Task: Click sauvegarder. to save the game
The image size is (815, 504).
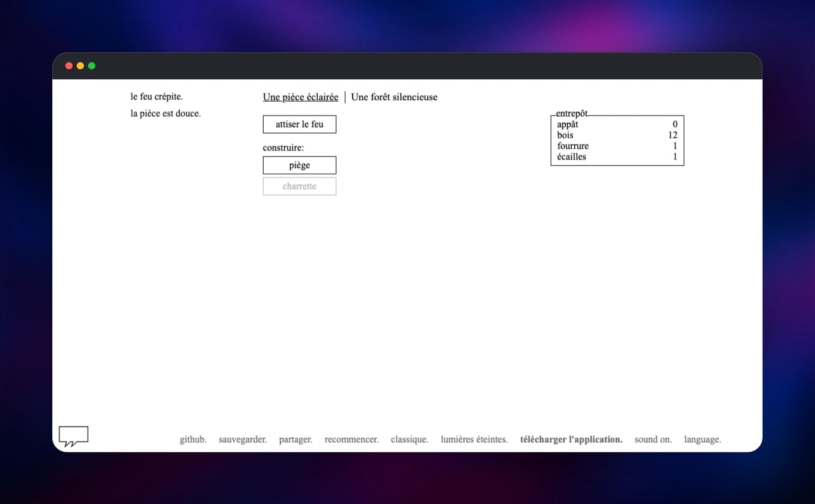Action: click(x=243, y=440)
